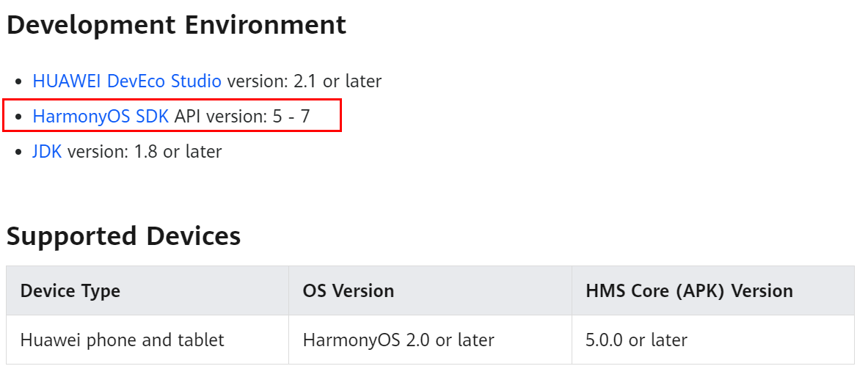Select the OS Version column header
This screenshot has width=868, height=377.
[x=348, y=290]
